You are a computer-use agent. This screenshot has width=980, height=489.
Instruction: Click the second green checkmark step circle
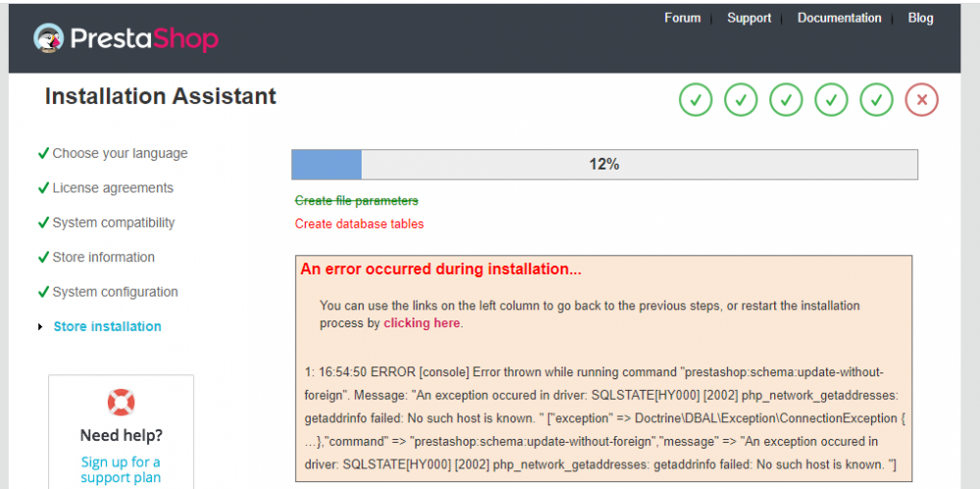click(x=741, y=99)
